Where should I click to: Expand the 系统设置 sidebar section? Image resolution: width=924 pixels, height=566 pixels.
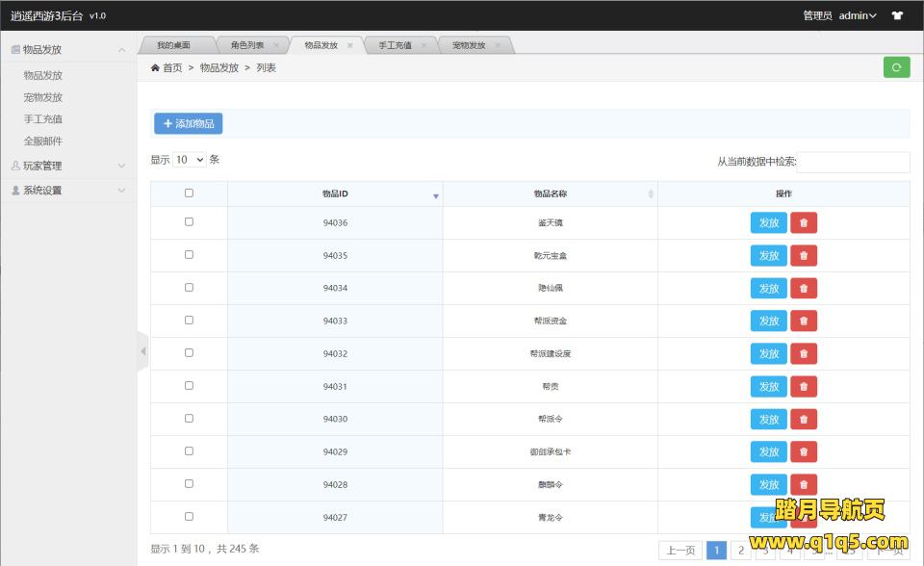point(67,191)
